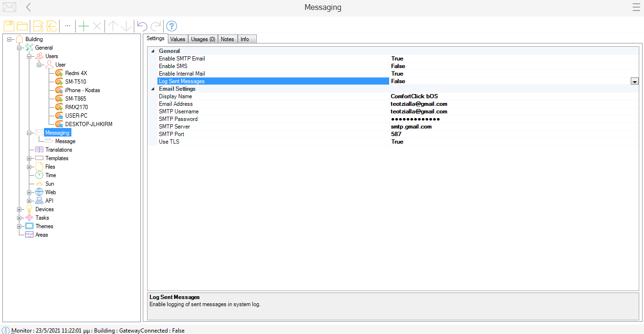This screenshot has height=334, width=644.
Task: Click the back chevron in title bar
Action: (x=28, y=7)
